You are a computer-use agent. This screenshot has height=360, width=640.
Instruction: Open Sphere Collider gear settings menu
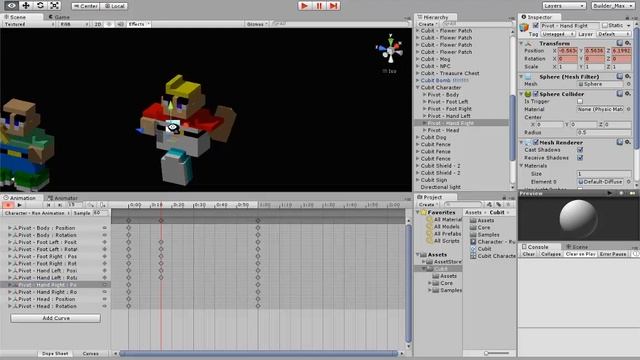click(x=628, y=93)
